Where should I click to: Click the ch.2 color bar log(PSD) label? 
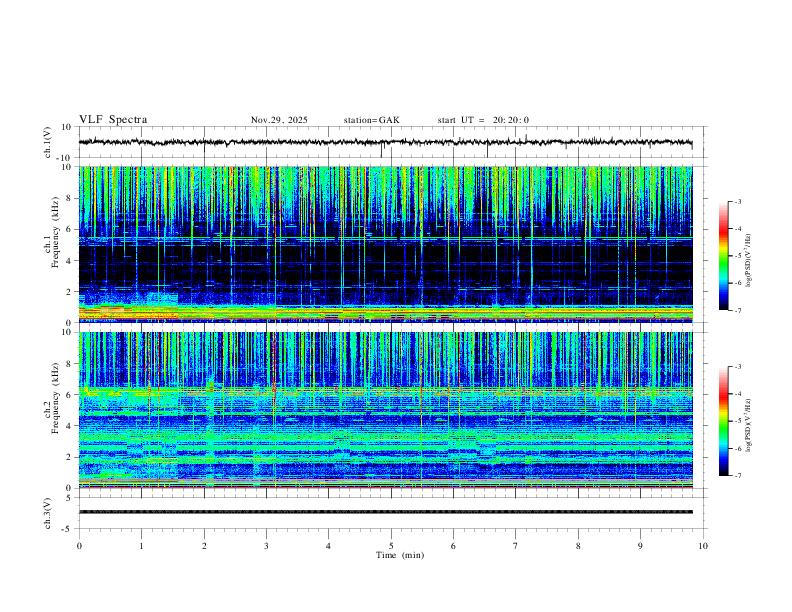coord(749,425)
